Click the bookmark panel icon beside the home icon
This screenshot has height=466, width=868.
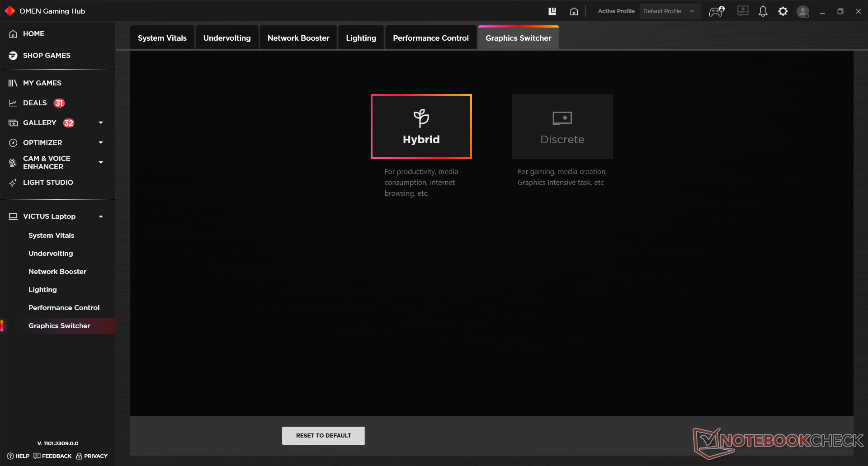[552, 11]
